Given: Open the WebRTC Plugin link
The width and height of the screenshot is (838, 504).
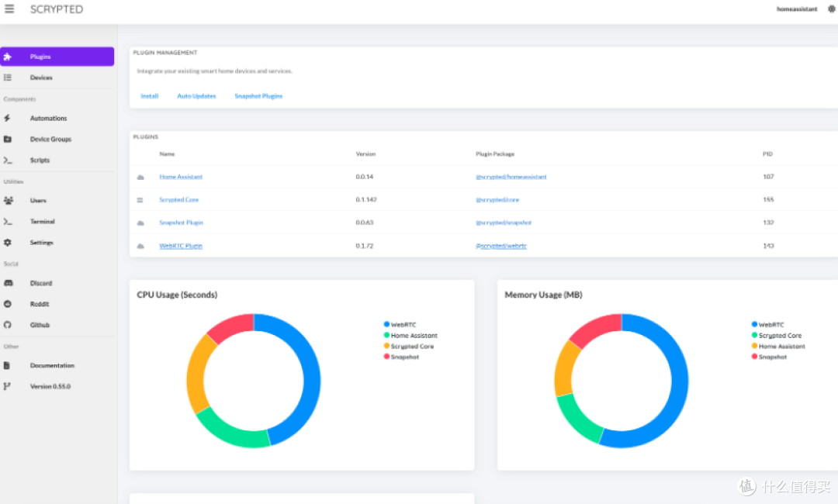Looking at the screenshot, I should click(181, 246).
